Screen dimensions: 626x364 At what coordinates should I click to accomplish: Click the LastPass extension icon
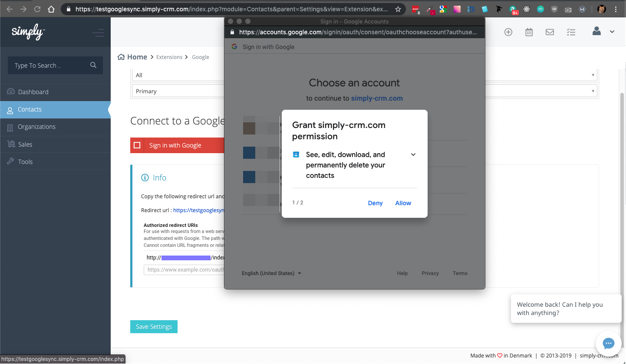click(x=415, y=9)
